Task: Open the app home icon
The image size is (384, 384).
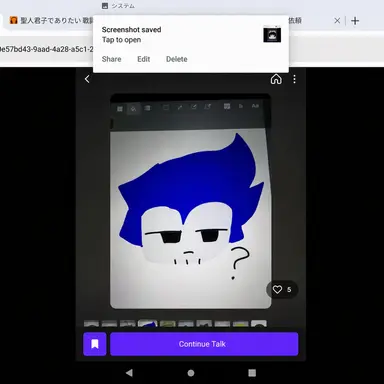Action: pos(276,79)
